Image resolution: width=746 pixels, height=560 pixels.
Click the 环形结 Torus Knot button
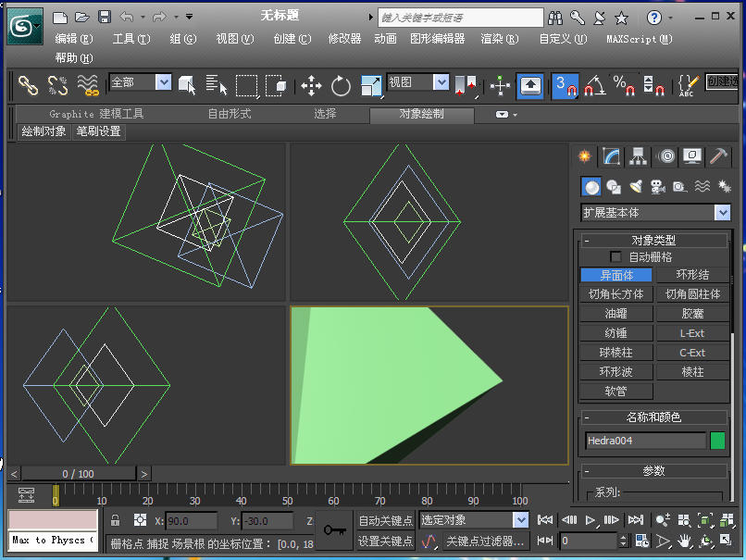coord(694,275)
